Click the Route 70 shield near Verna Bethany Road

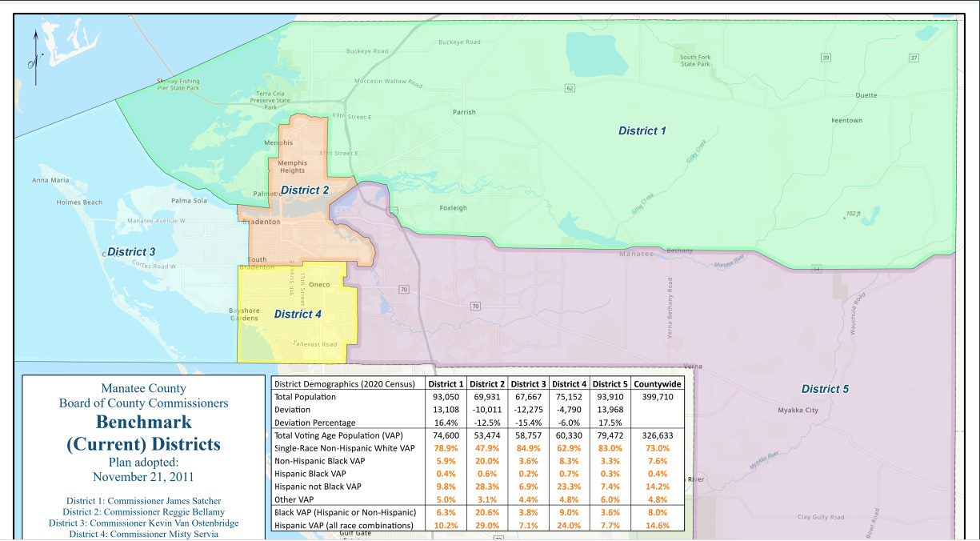[x=475, y=306]
